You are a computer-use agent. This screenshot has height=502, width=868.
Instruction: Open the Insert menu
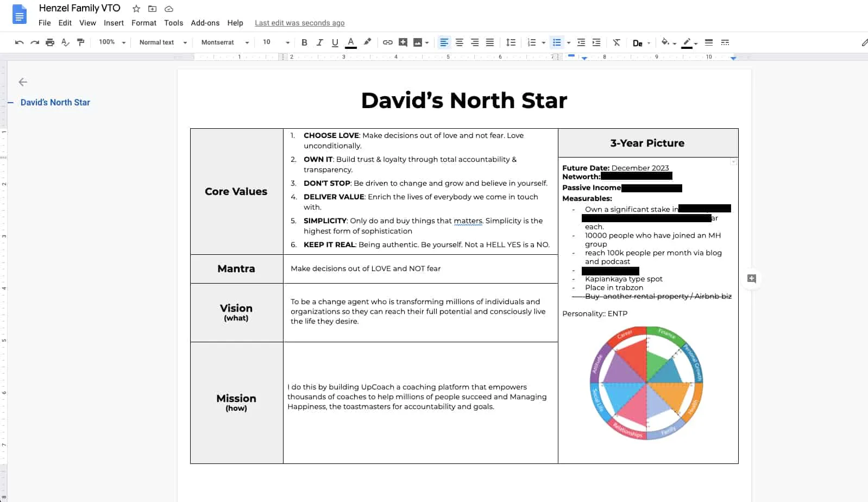click(x=114, y=23)
